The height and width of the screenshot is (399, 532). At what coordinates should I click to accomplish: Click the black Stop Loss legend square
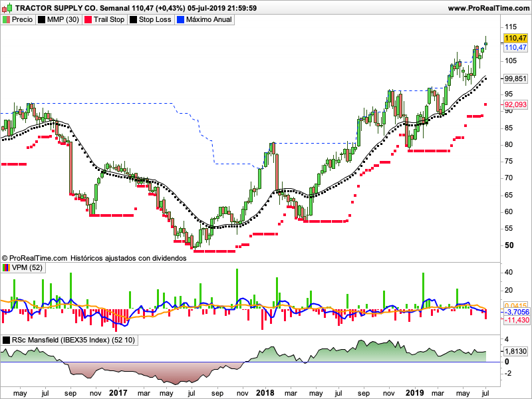133,20
